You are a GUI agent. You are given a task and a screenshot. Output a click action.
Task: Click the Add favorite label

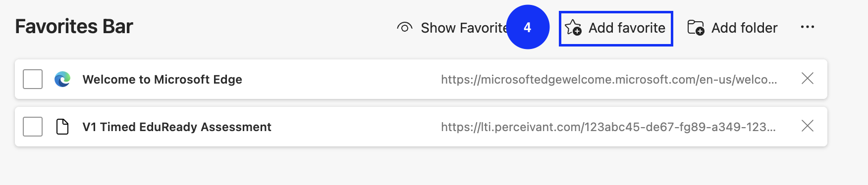(x=627, y=28)
